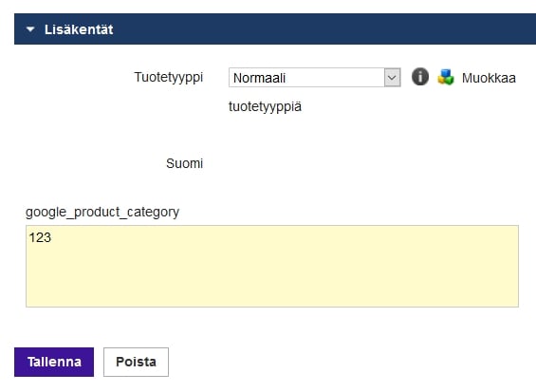Focus the google_product_category yellow text area

[272, 266]
